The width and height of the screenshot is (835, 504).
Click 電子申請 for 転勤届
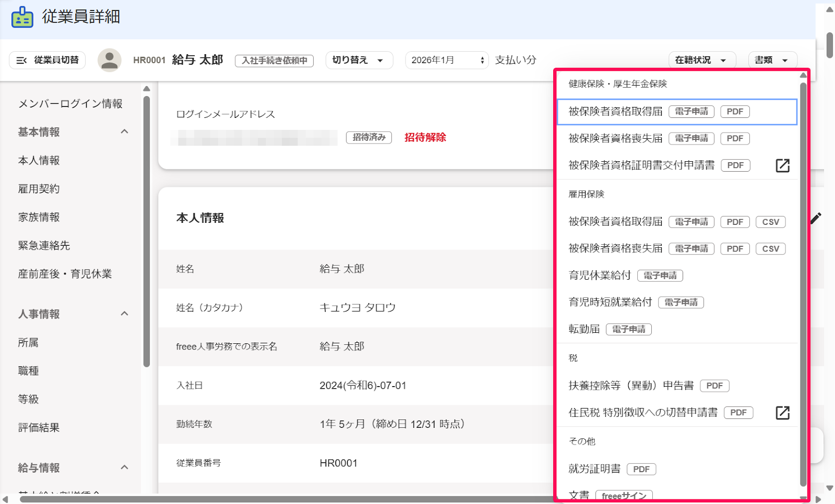pyautogui.click(x=629, y=329)
